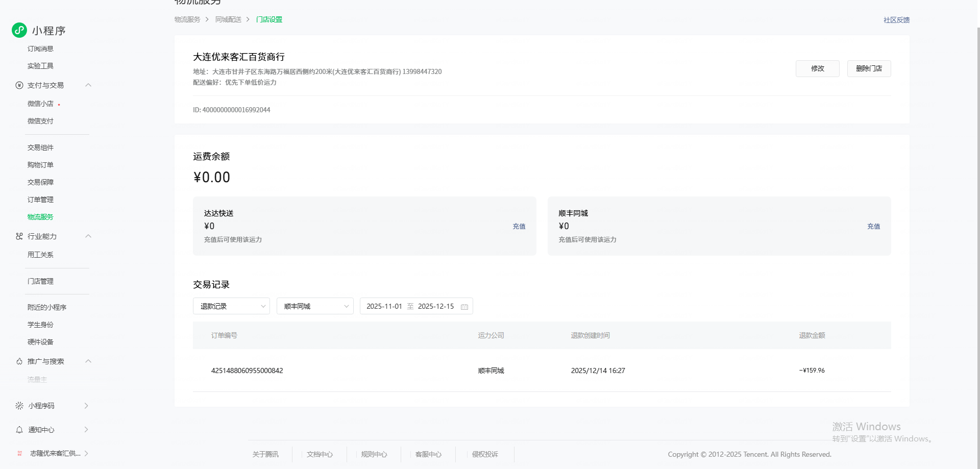Click the 支付与交易 yen icon
Image resolution: width=980 pixels, height=469 pixels.
(x=19, y=85)
